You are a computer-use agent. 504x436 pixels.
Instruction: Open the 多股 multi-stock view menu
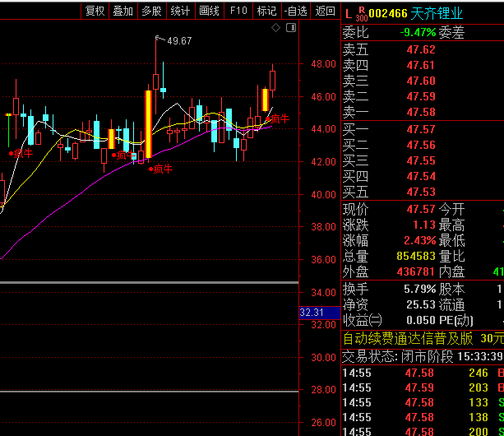(x=151, y=11)
